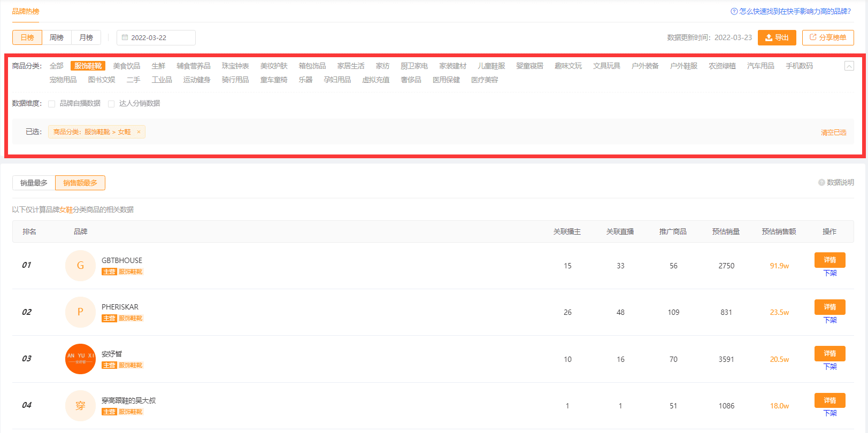This screenshot has width=868, height=433.
Task: Select 服饰鞋靴 category
Action: tap(88, 66)
